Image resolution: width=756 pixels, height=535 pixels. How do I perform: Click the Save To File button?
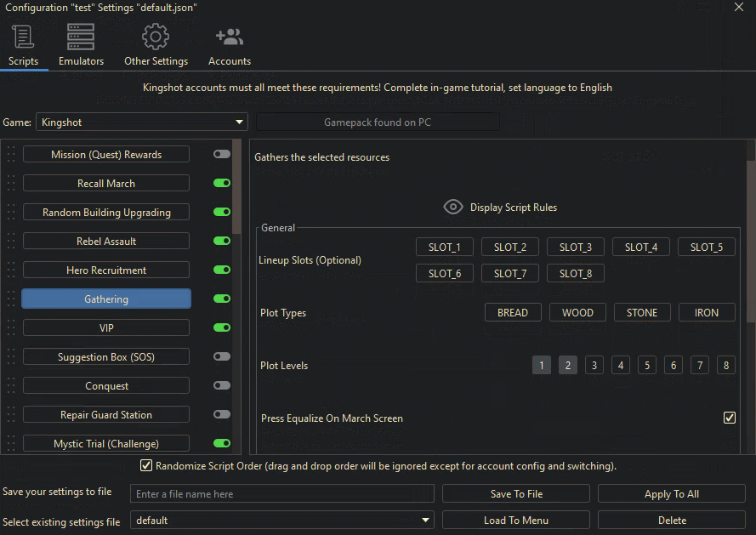click(516, 494)
